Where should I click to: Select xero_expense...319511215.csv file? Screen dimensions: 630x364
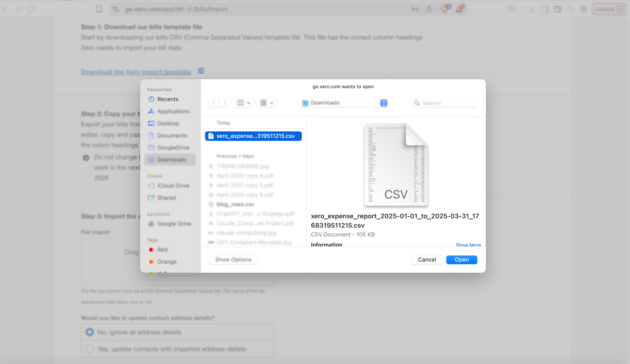point(253,136)
